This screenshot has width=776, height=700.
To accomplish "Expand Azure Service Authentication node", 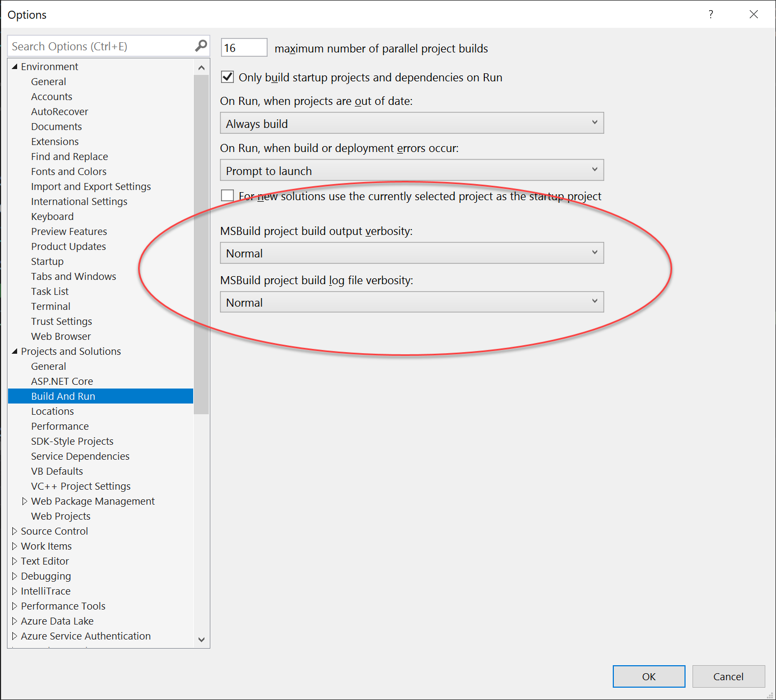I will 14,636.
